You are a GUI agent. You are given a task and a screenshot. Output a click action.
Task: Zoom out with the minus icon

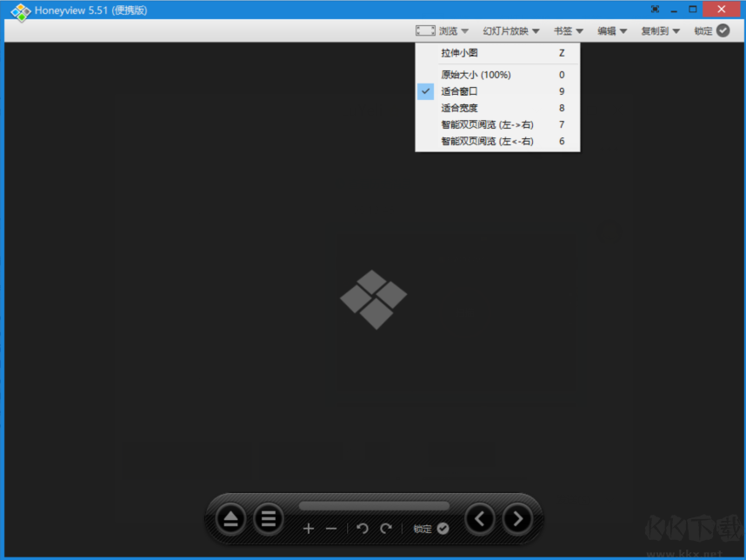point(331,528)
